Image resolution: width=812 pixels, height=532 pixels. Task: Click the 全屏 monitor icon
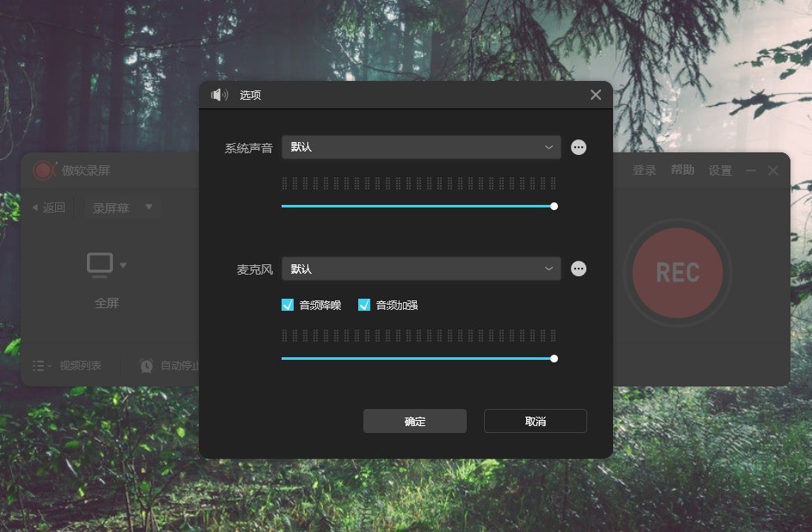pyautogui.click(x=100, y=265)
